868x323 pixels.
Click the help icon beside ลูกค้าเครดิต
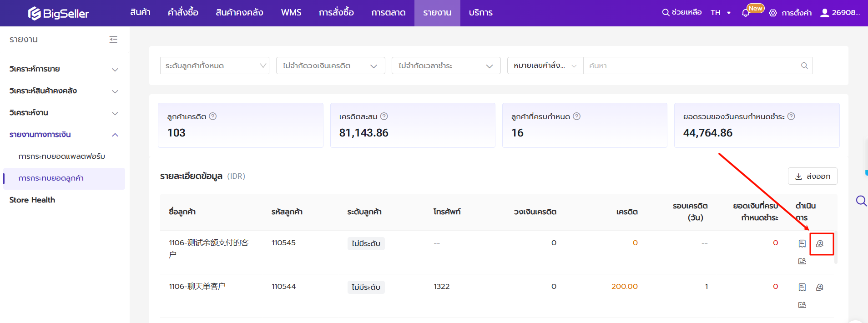[x=212, y=116]
